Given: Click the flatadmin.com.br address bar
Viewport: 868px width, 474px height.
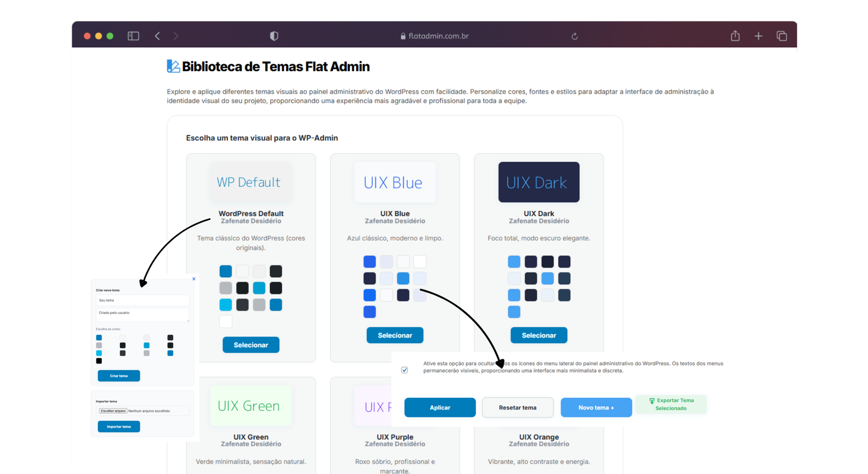Looking at the screenshot, I should [x=434, y=36].
